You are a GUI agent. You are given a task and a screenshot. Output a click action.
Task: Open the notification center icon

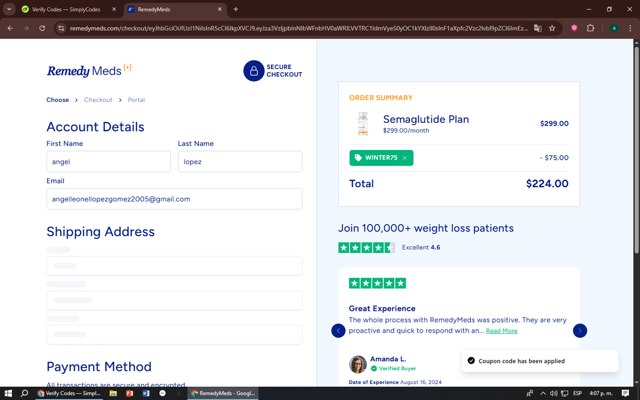pyautogui.click(x=625, y=393)
